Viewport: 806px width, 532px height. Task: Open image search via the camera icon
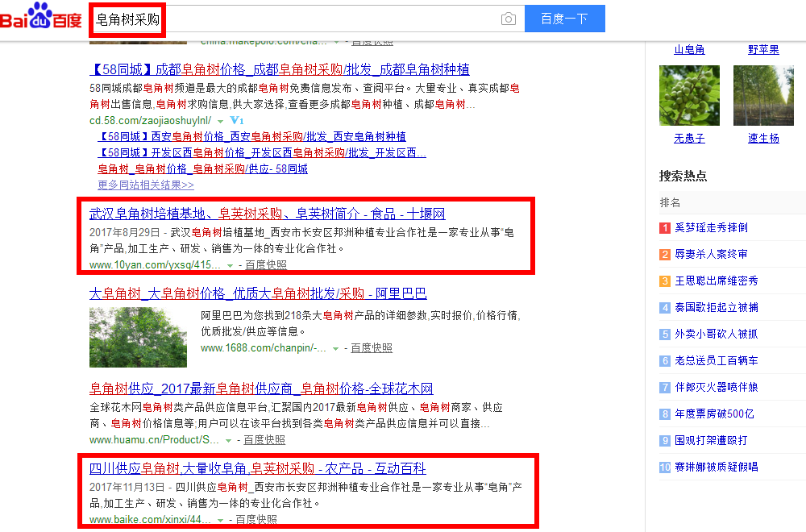pyautogui.click(x=509, y=19)
